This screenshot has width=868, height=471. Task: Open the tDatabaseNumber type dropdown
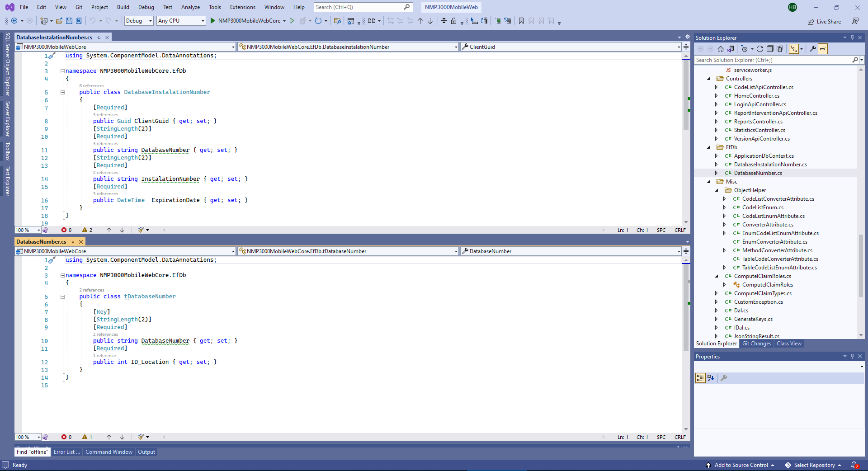pyautogui.click(x=348, y=251)
